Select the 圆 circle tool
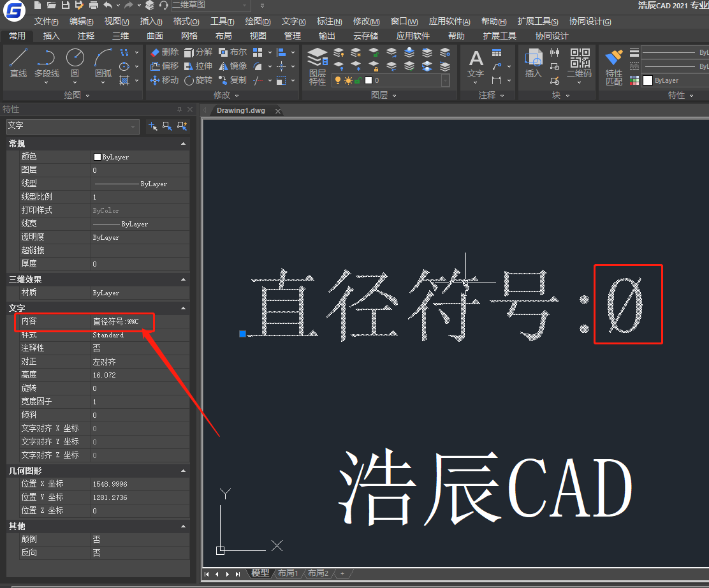The width and height of the screenshot is (709, 588). coord(75,63)
